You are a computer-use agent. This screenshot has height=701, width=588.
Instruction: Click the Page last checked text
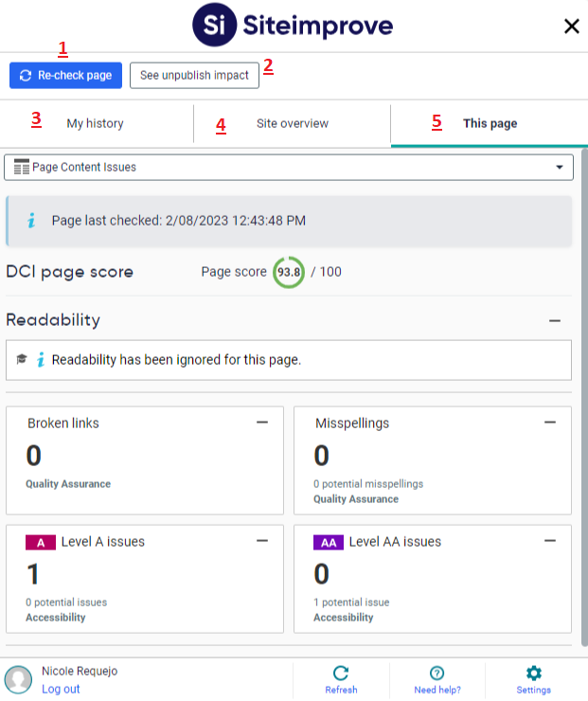coord(179,221)
